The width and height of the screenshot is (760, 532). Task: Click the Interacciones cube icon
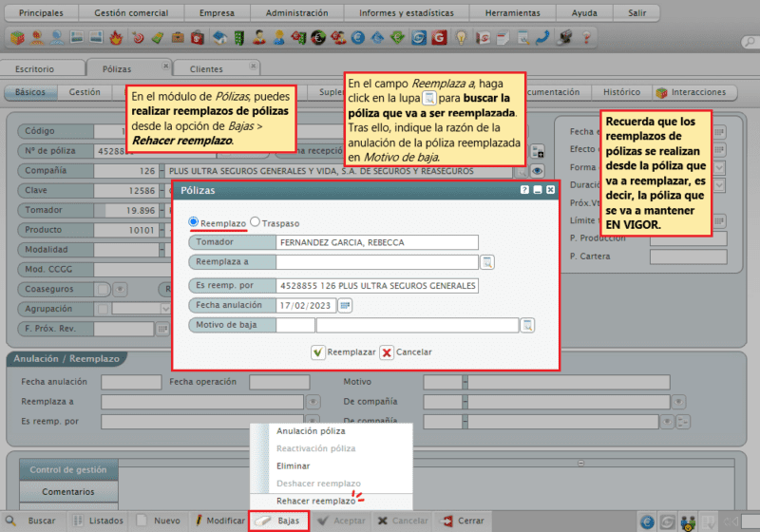tap(661, 92)
